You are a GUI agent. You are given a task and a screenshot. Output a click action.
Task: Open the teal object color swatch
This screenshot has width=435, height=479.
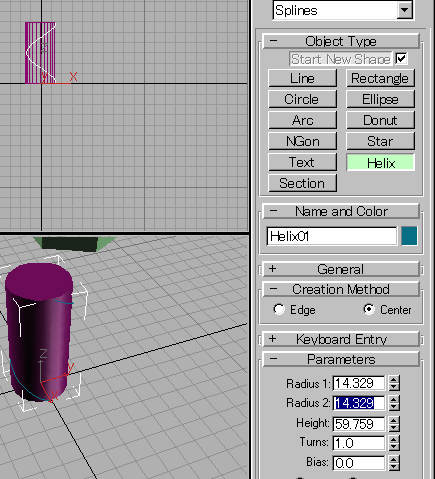409,236
